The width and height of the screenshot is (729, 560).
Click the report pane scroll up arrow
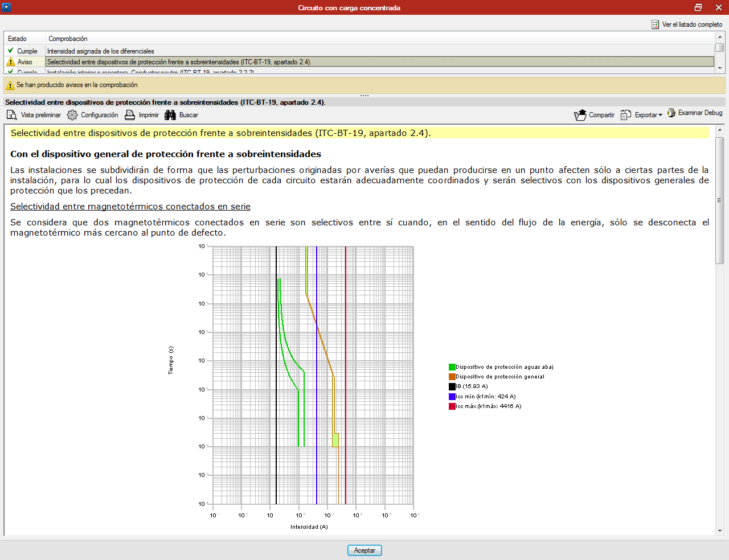coord(720,130)
